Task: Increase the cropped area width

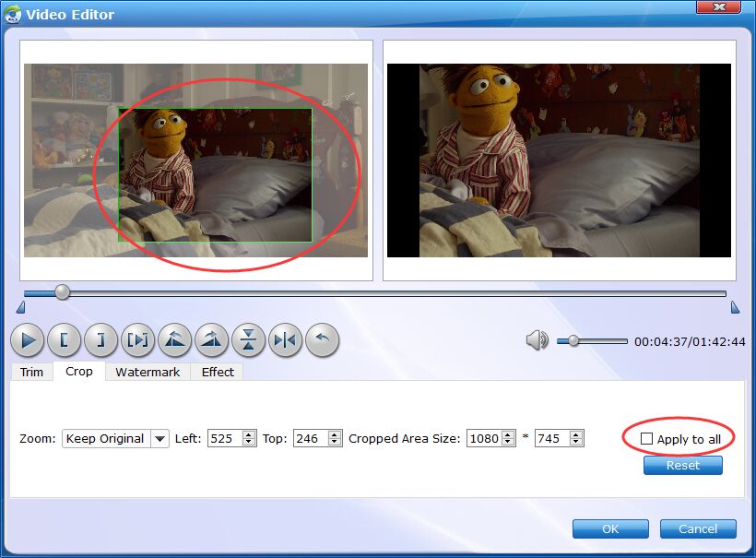Action: [x=508, y=434]
